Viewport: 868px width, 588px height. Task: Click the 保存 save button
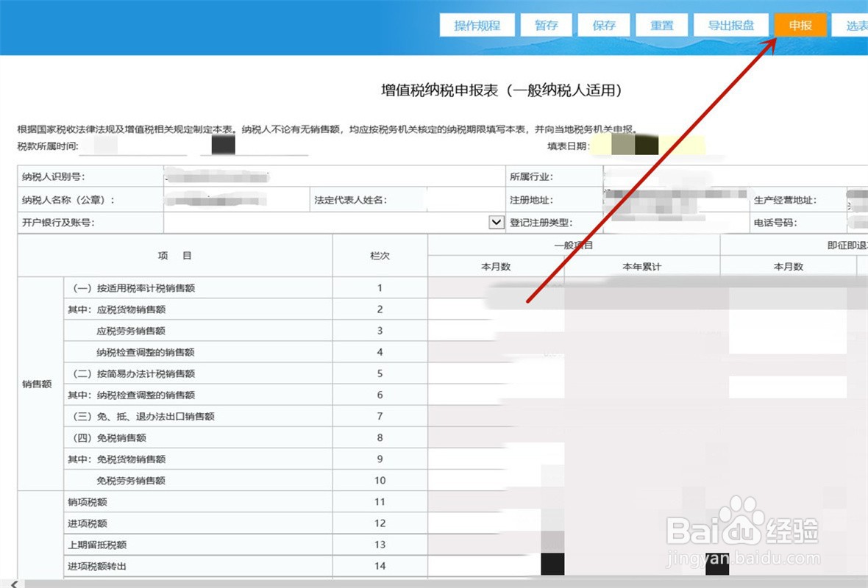603,24
